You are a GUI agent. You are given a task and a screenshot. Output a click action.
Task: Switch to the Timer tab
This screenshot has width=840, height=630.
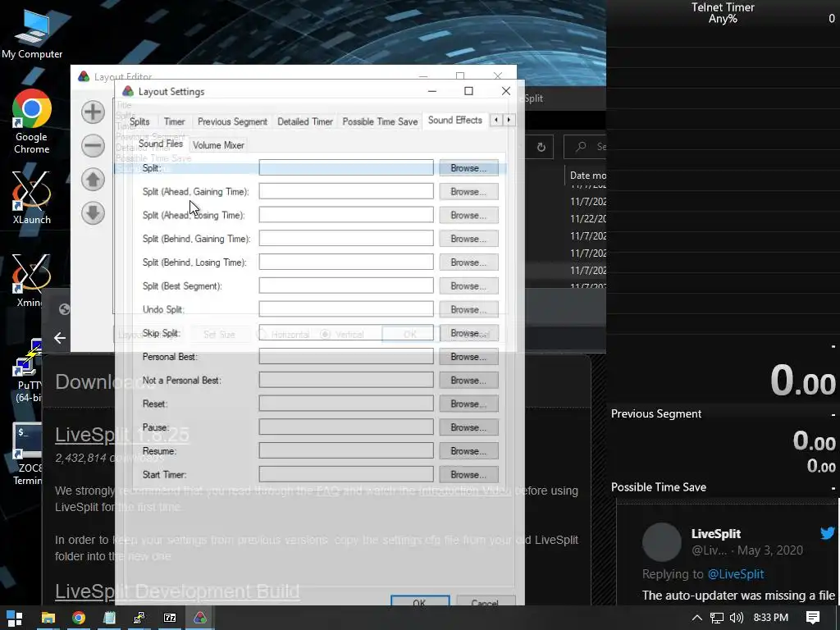coord(174,121)
